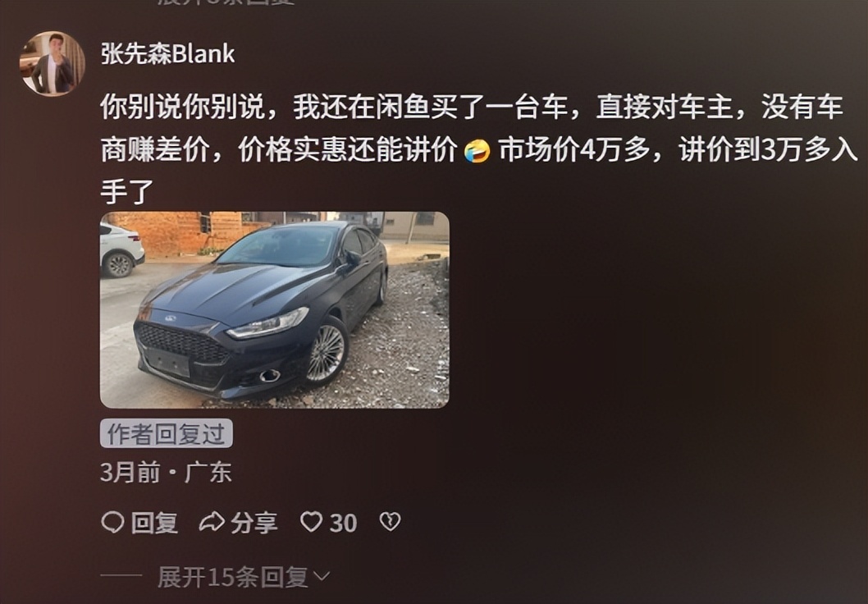Image resolution: width=868 pixels, height=604 pixels.
Task: Dislike the comment via broken-heart icon
Action: [x=391, y=521]
